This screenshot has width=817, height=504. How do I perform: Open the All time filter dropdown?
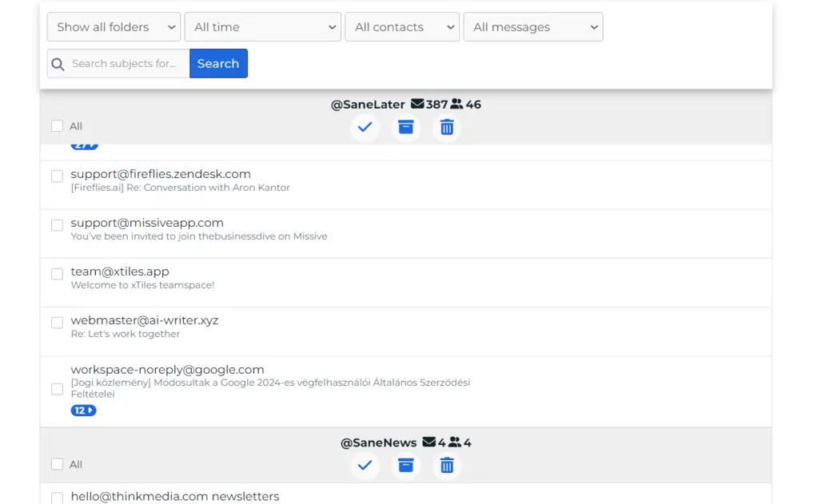262,26
